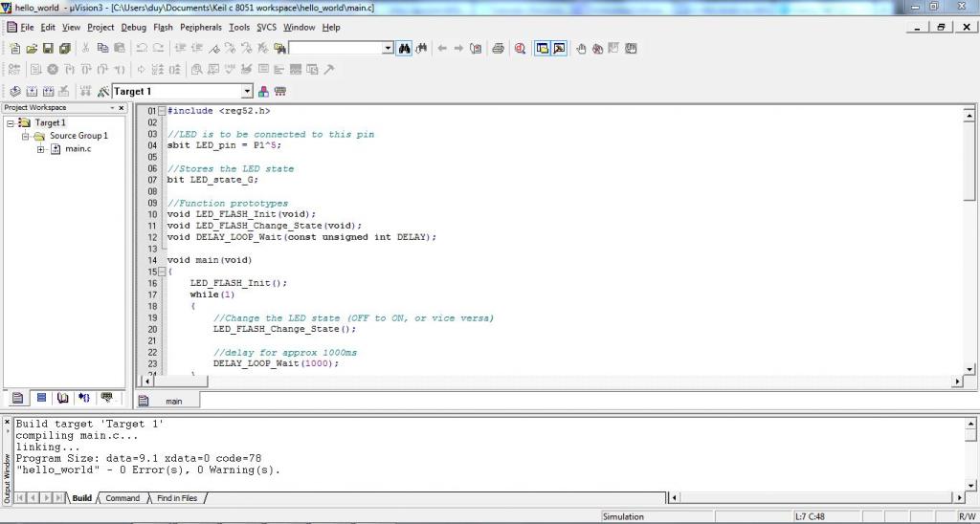Click the hand icon in toolbar
The height and width of the screenshot is (524, 980).
pos(581,48)
